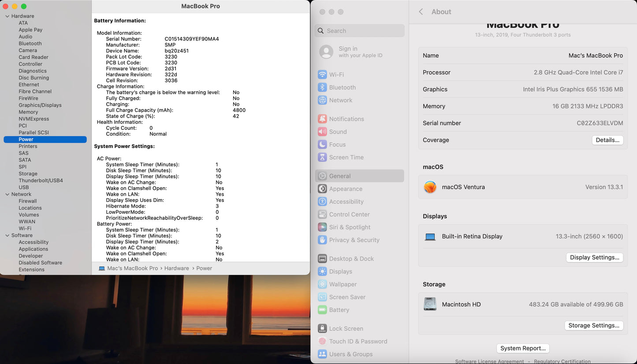Collapse the Software section in sidebar
This screenshot has width=637, height=364.
(7, 235)
